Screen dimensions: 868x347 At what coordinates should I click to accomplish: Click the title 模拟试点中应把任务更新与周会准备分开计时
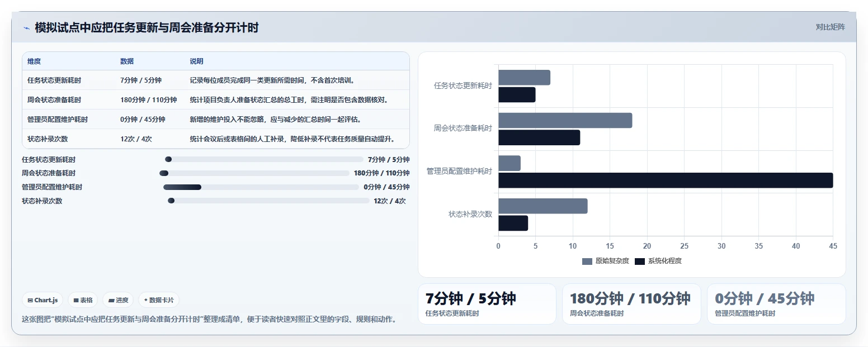[x=147, y=28]
